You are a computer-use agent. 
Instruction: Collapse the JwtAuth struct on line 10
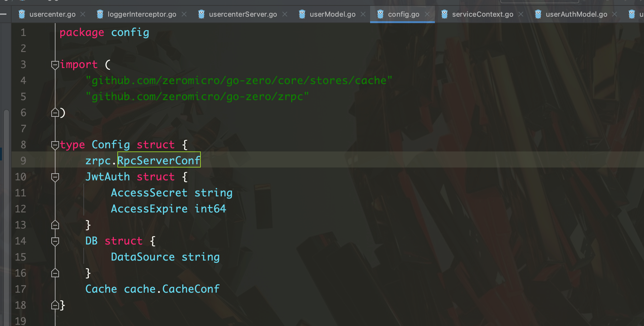[55, 177]
